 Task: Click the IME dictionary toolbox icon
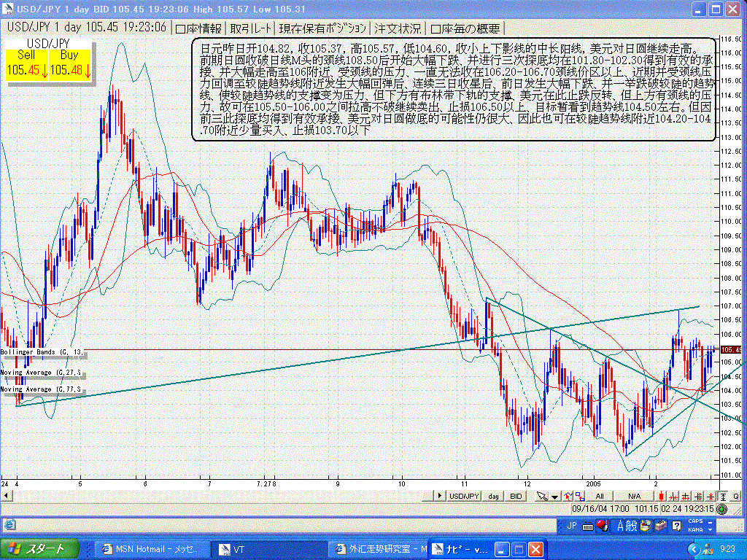click(x=661, y=526)
